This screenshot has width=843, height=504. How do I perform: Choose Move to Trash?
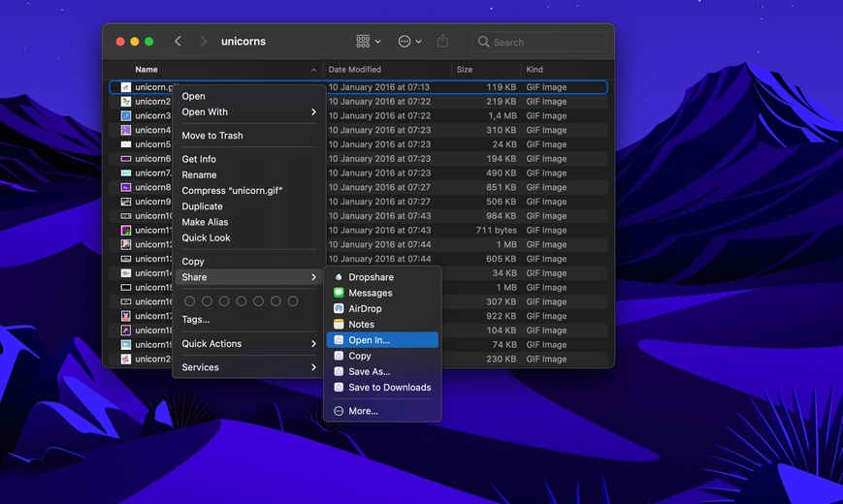212,136
